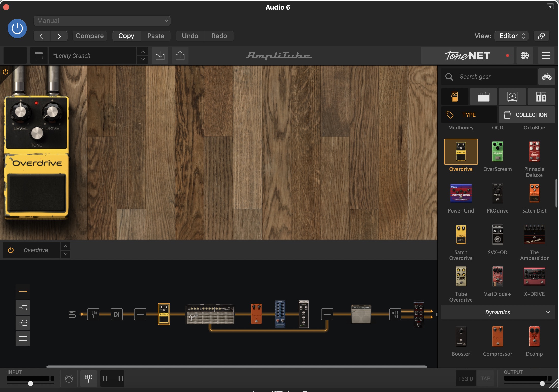Click the Compare button

coord(90,36)
